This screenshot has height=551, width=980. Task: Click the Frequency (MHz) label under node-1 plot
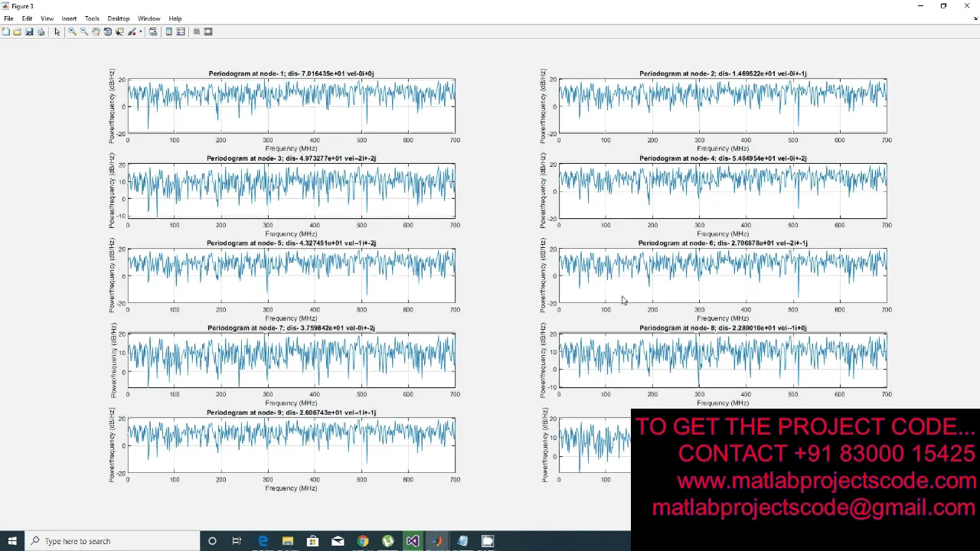[x=291, y=148]
